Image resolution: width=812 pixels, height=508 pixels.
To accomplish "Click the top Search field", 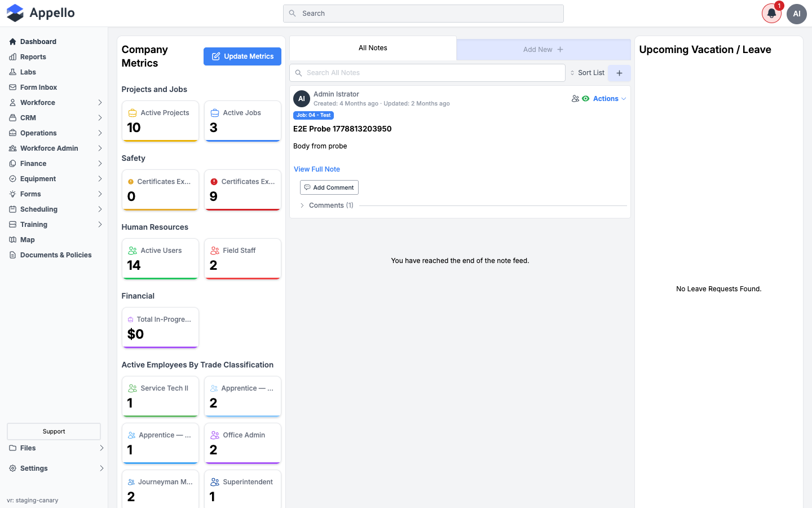I will click(423, 14).
